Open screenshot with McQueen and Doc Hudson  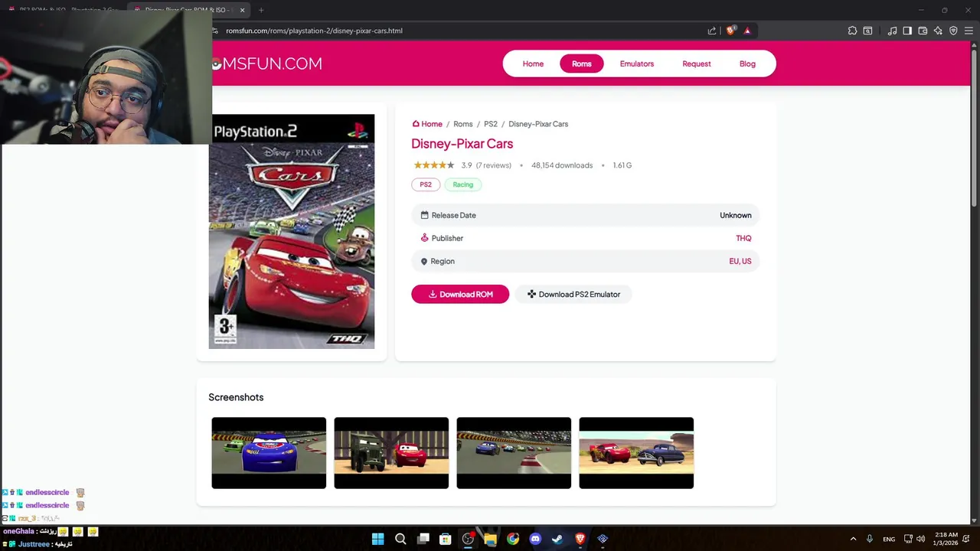636,453
